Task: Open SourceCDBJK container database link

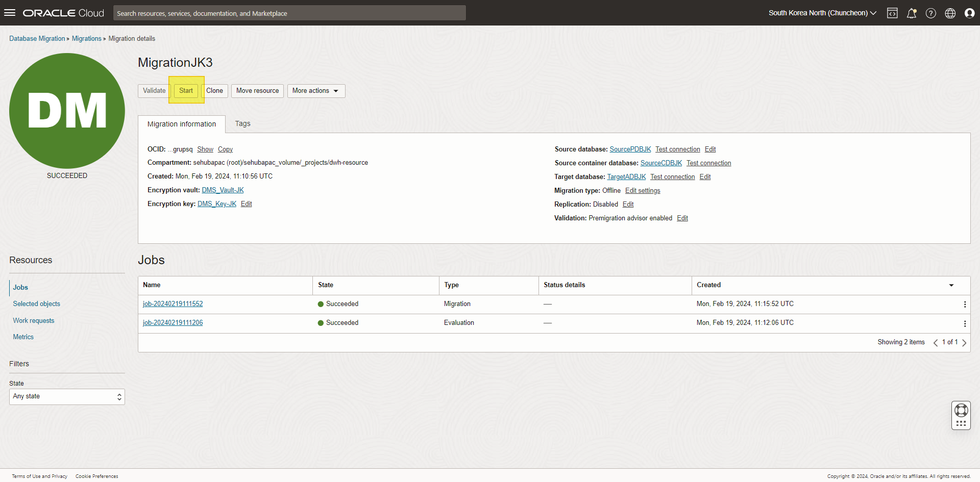Action: [x=661, y=163]
